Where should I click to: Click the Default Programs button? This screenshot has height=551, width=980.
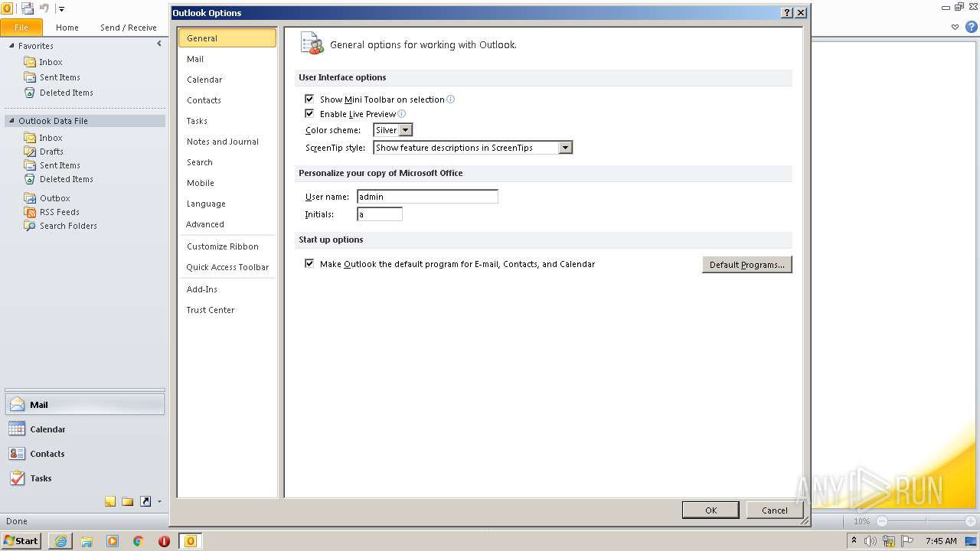pos(747,265)
